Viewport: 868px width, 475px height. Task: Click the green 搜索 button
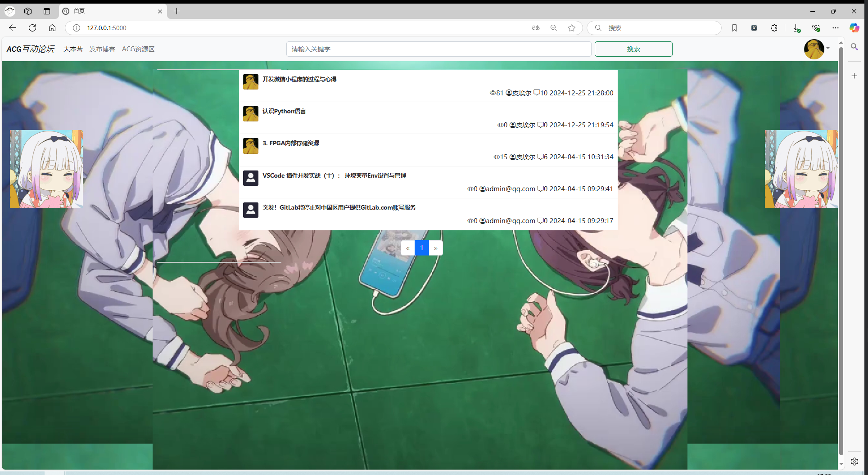coord(633,49)
